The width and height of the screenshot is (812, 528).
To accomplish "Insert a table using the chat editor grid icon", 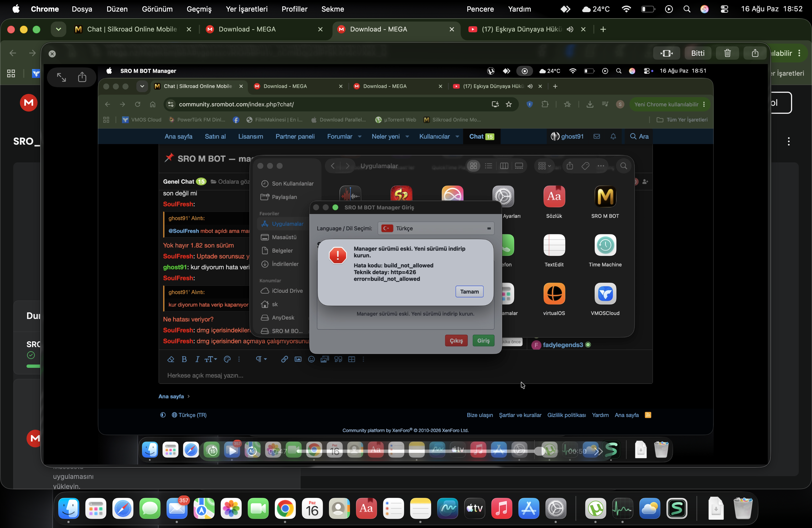I will [352, 359].
